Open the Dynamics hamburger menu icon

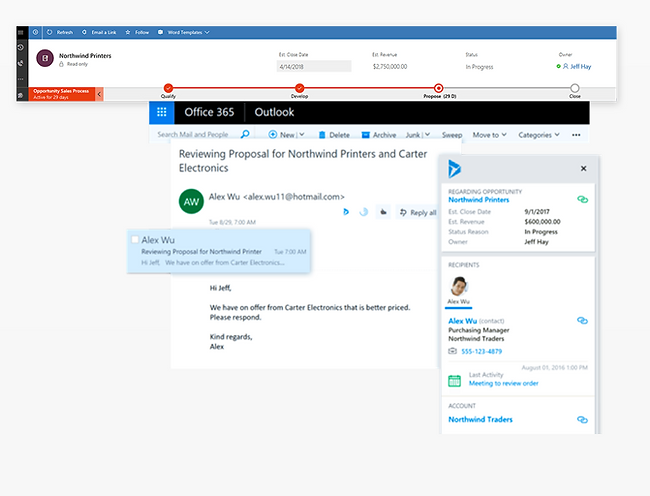click(x=20, y=32)
